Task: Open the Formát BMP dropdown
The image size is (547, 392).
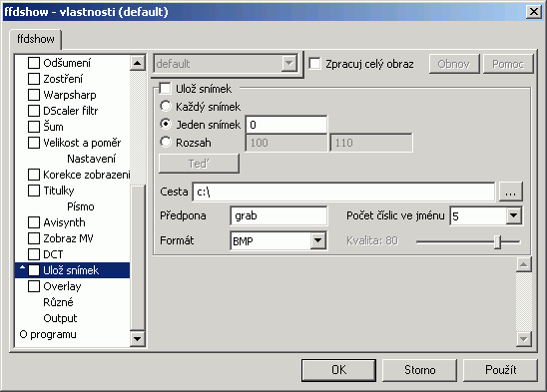Action: point(317,240)
